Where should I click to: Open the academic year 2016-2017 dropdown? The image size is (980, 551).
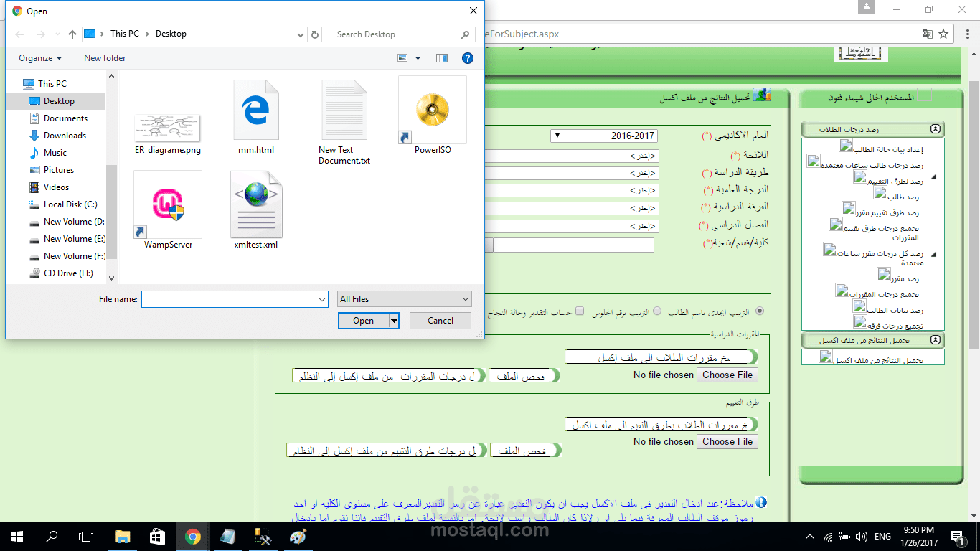[x=604, y=136]
